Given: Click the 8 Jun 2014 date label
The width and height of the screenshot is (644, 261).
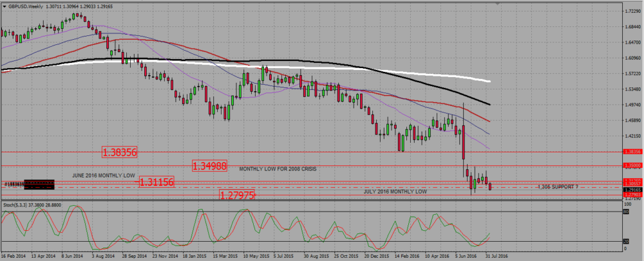Looking at the screenshot, I should click(x=73, y=255).
